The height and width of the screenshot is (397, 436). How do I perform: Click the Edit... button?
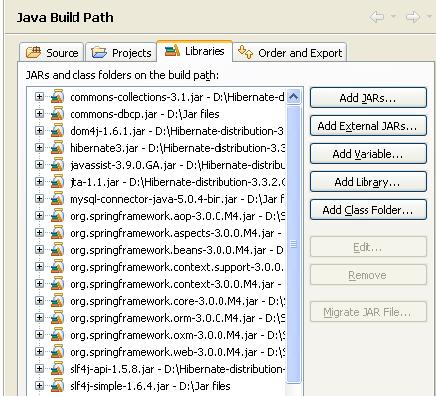(368, 247)
